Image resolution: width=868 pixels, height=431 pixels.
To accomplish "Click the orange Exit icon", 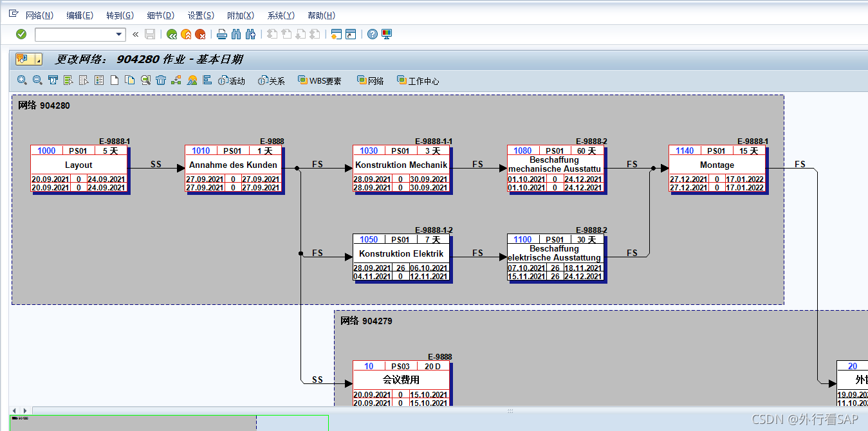I will [x=186, y=34].
